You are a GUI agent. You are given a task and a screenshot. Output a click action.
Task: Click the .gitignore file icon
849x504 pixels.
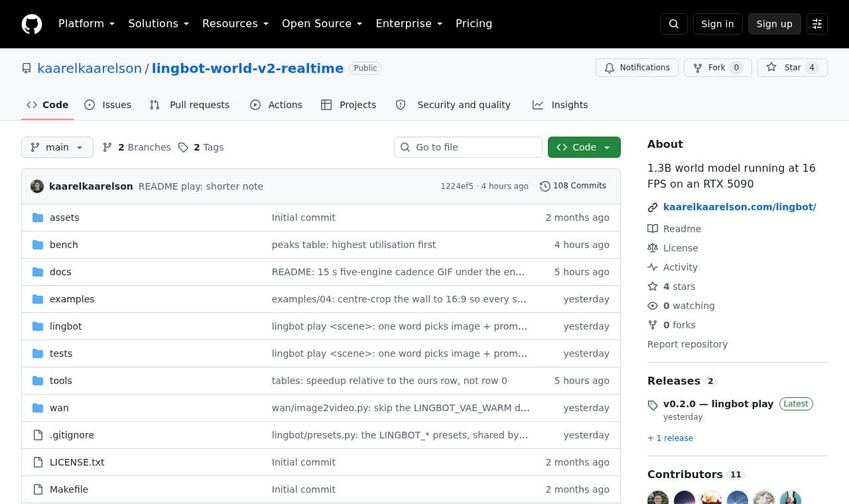38,435
